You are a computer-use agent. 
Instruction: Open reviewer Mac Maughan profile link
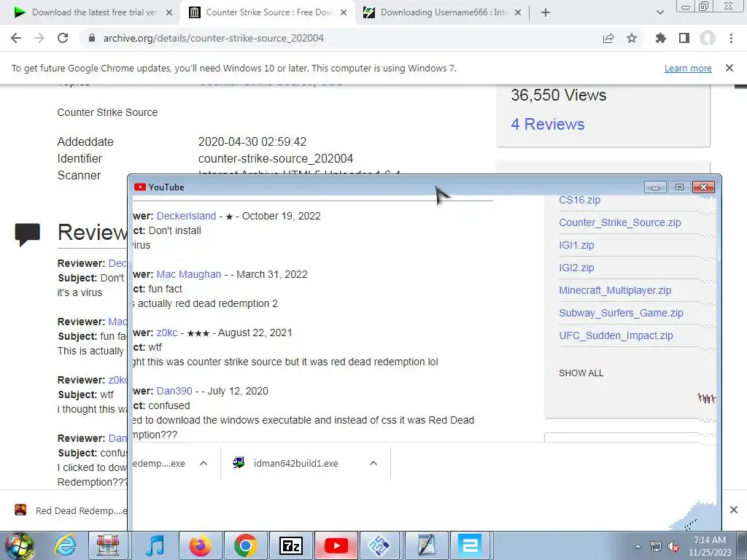pos(189,274)
